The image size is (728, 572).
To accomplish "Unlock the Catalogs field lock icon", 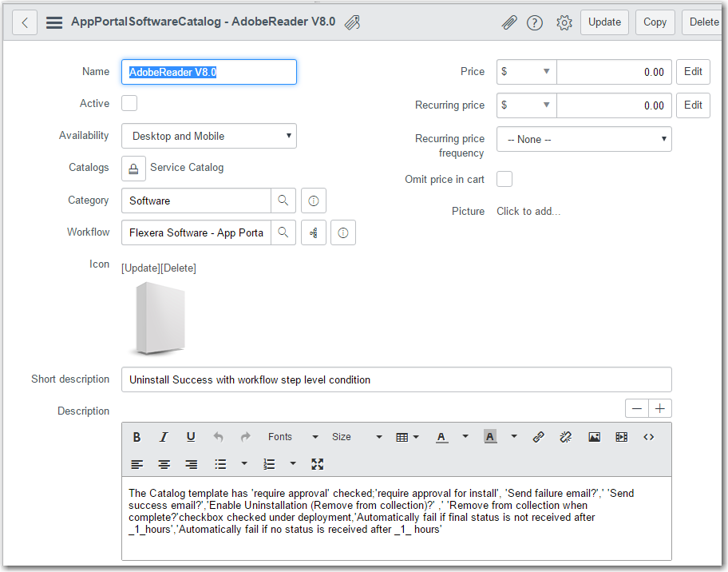I will click(133, 169).
